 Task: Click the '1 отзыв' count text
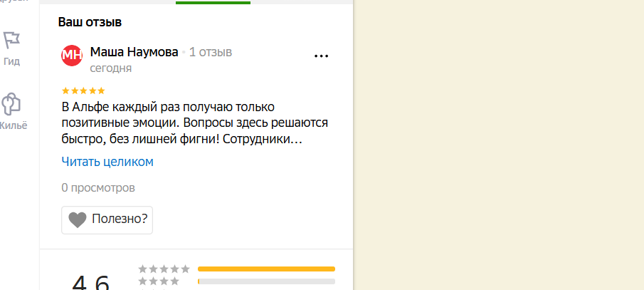[211, 52]
